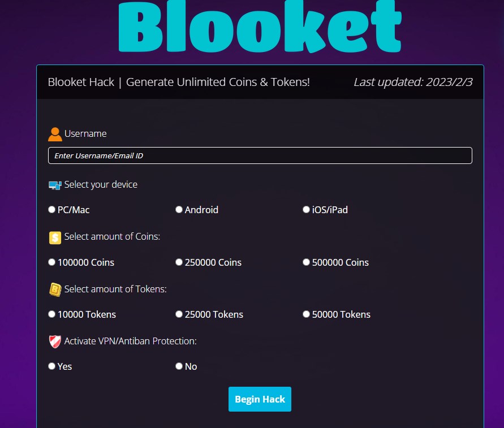
Task: Enable VPN/Antiban Protection with Yes
Action: [x=52, y=366]
